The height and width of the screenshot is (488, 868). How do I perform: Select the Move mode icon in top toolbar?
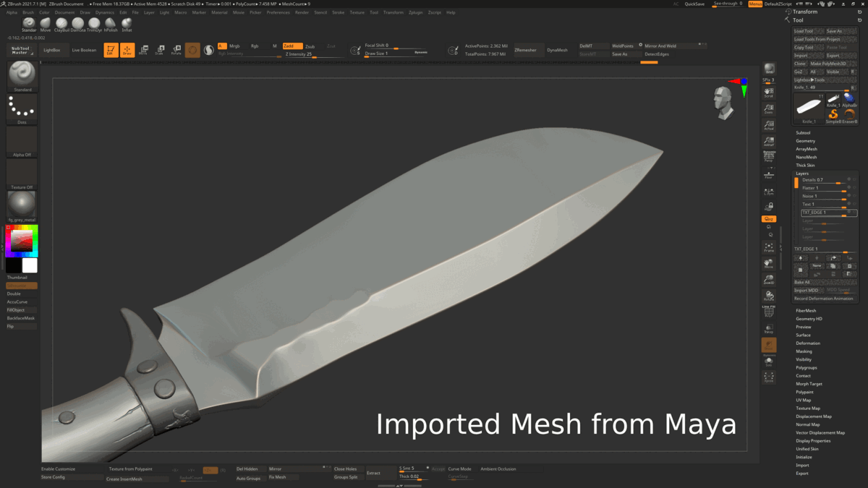coord(143,51)
